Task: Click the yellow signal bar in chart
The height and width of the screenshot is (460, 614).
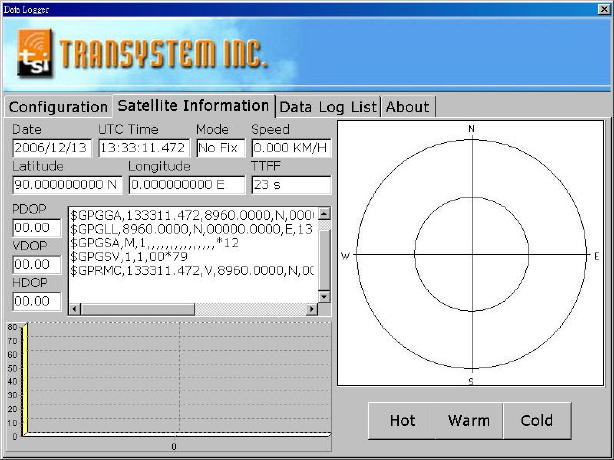Action: [x=24, y=380]
